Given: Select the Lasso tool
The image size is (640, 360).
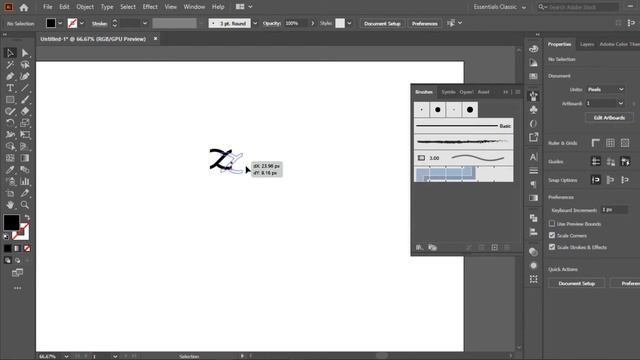Looking at the screenshot, I should coord(25,64).
